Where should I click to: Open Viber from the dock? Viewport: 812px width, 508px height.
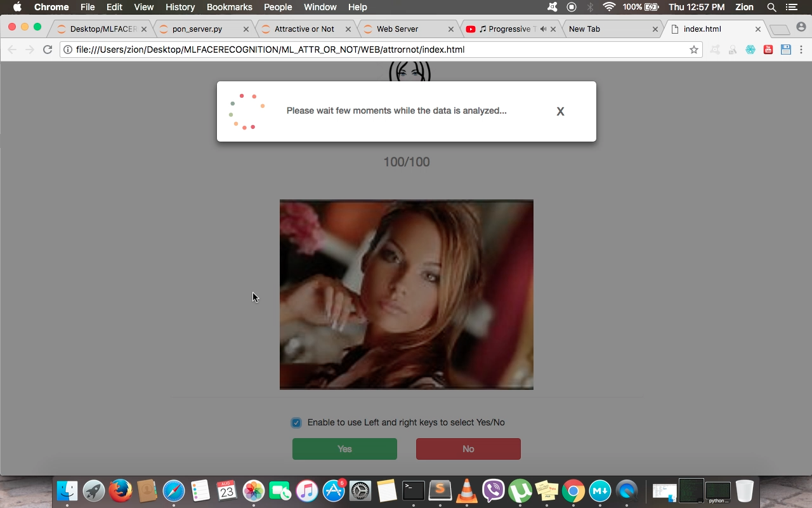pos(494,491)
